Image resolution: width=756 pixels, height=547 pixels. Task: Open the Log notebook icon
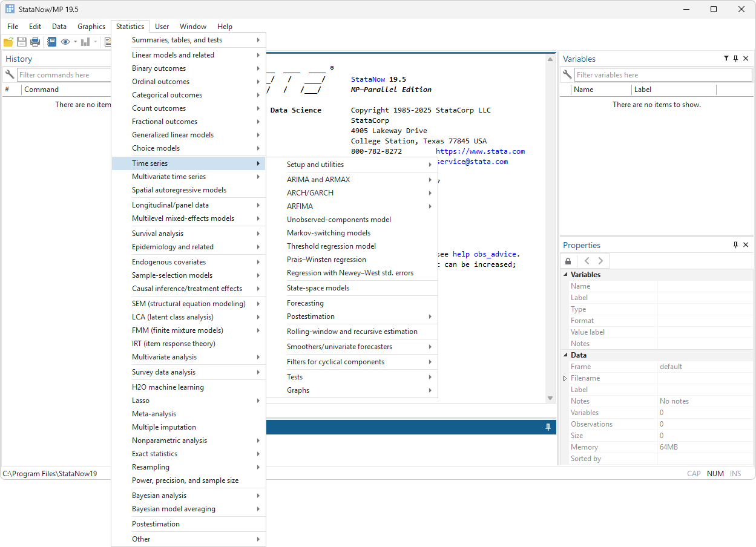[x=51, y=42]
